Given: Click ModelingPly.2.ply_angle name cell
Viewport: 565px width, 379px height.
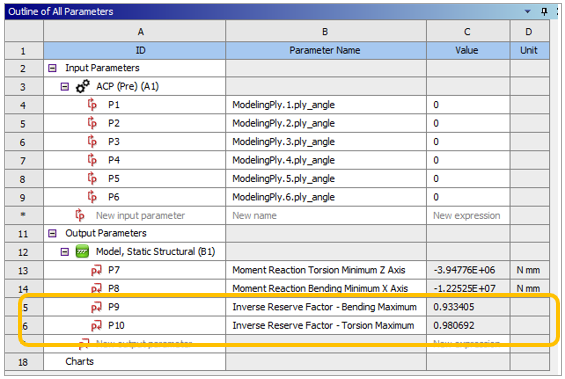Looking at the screenshot, I should [x=326, y=123].
